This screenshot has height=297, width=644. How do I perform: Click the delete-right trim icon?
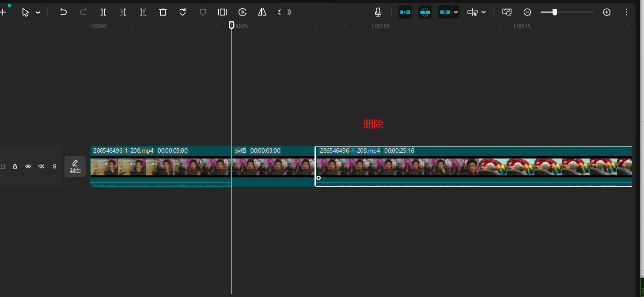click(143, 12)
